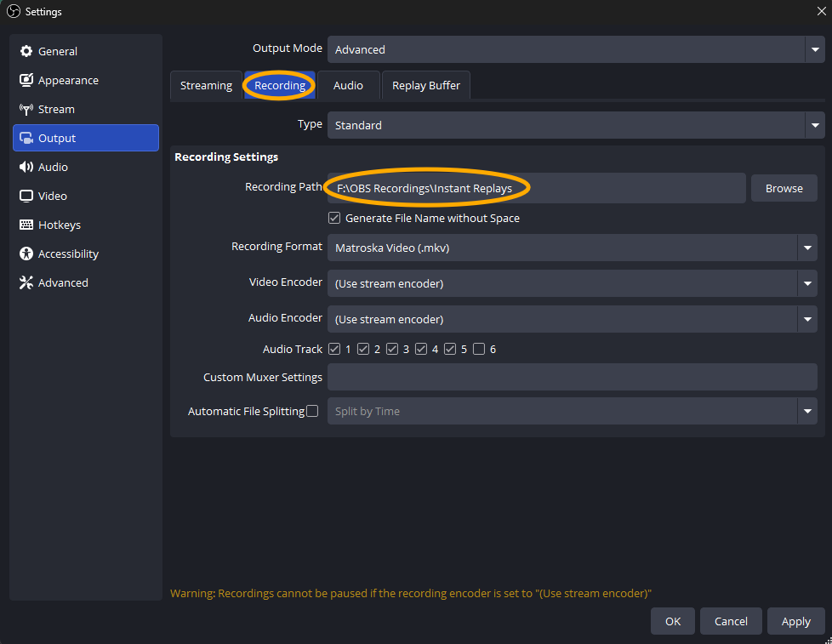Uncheck audio track 5
This screenshot has width=832, height=644.
tap(450, 349)
